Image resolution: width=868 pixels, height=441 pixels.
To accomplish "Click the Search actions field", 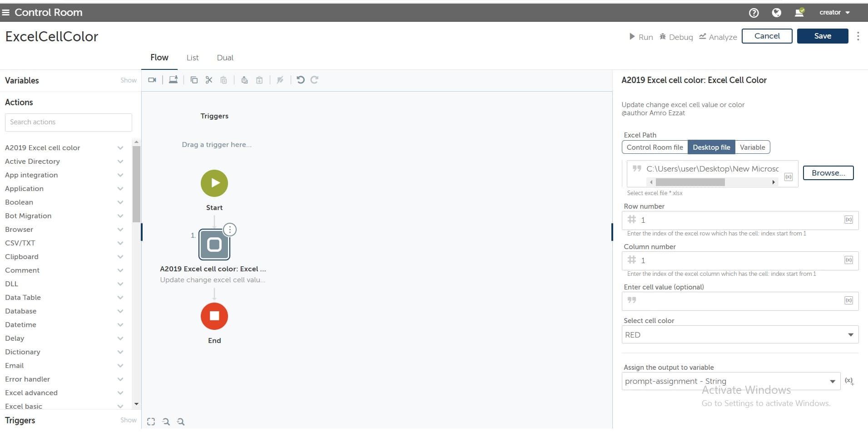I will point(69,122).
